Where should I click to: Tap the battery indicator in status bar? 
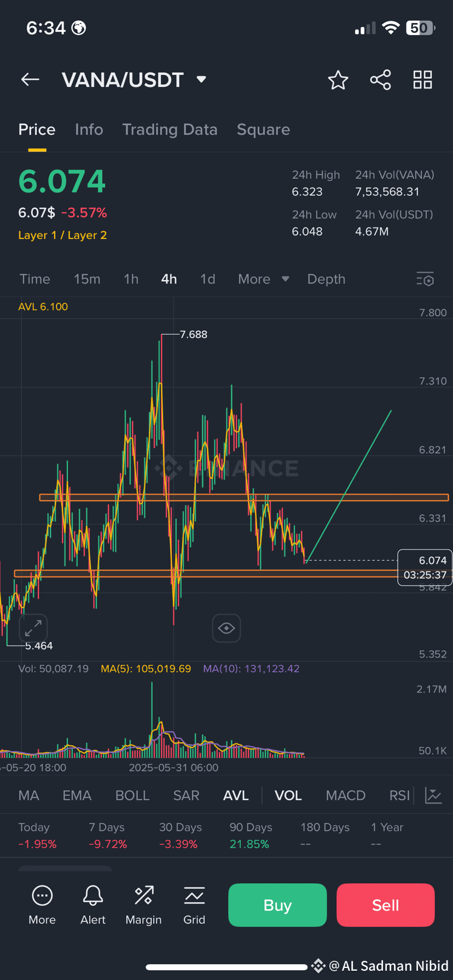420,28
